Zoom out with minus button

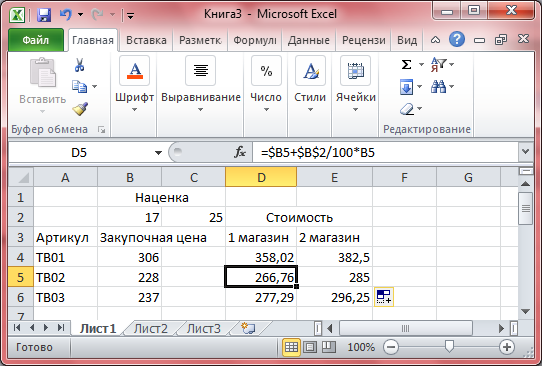pyautogui.click(x=391, y=347)
